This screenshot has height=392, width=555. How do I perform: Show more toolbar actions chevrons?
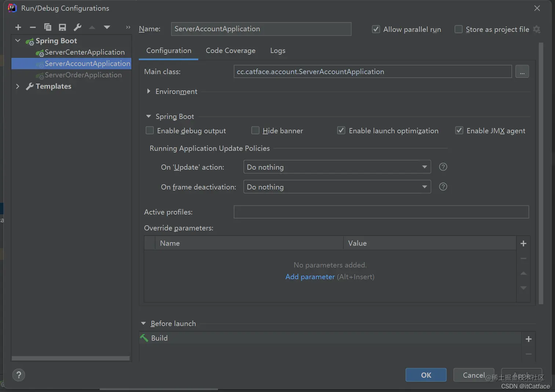[128, 27]
